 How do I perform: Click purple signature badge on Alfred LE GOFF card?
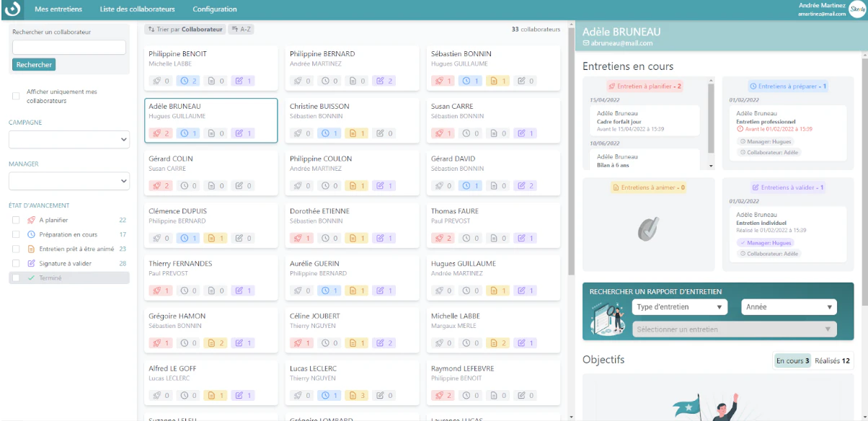coord(242,396)
